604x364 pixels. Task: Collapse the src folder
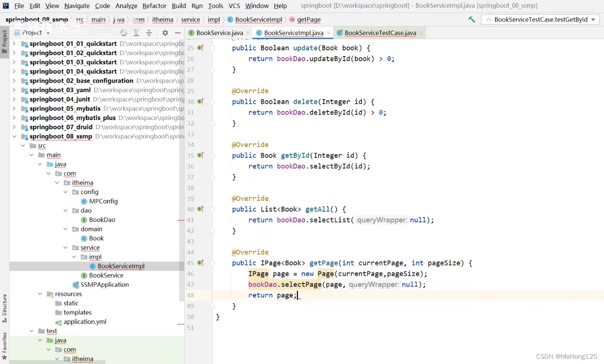[22, 146]
